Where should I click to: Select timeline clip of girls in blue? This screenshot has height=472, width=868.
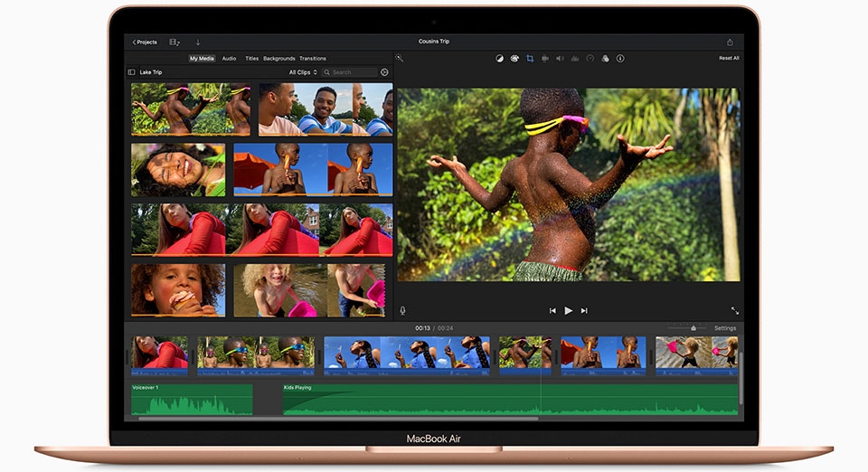point(407,355)
